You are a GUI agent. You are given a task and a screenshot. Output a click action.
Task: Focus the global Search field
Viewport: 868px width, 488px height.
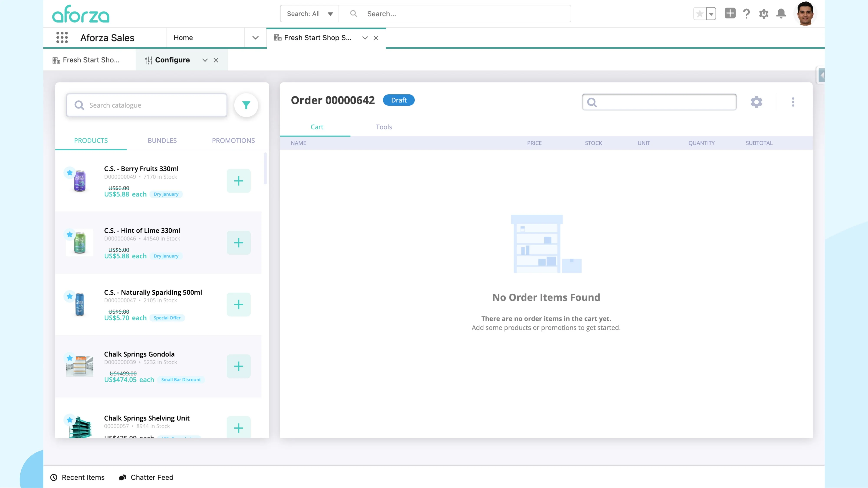(455, 14)
